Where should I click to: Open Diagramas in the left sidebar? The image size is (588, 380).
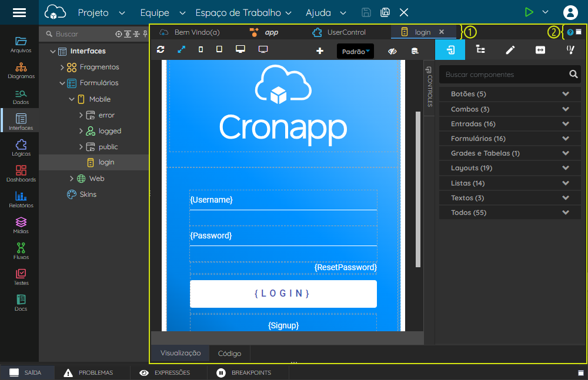(21, 70)
